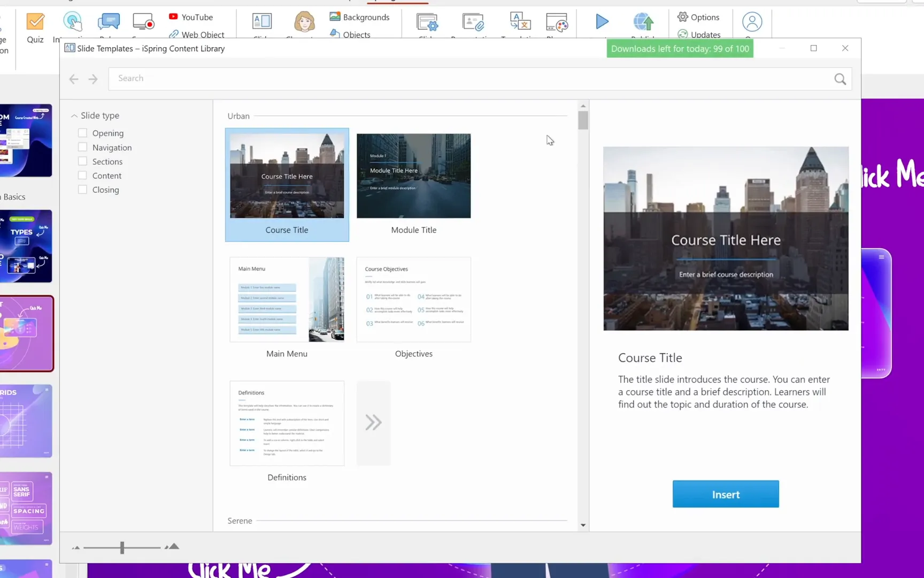Check the Closing slide type
The image size is (924, 578).
[x=82, y=189]
